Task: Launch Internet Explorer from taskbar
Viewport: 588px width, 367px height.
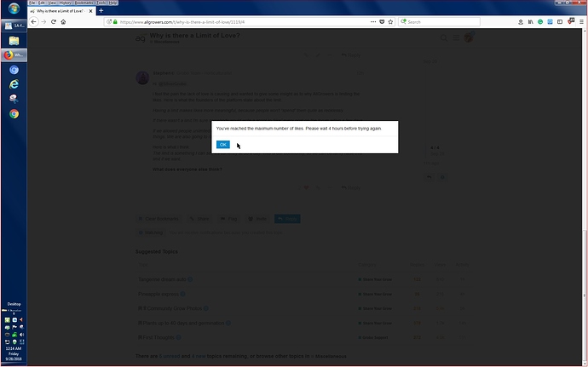Action: coord(14,84)
